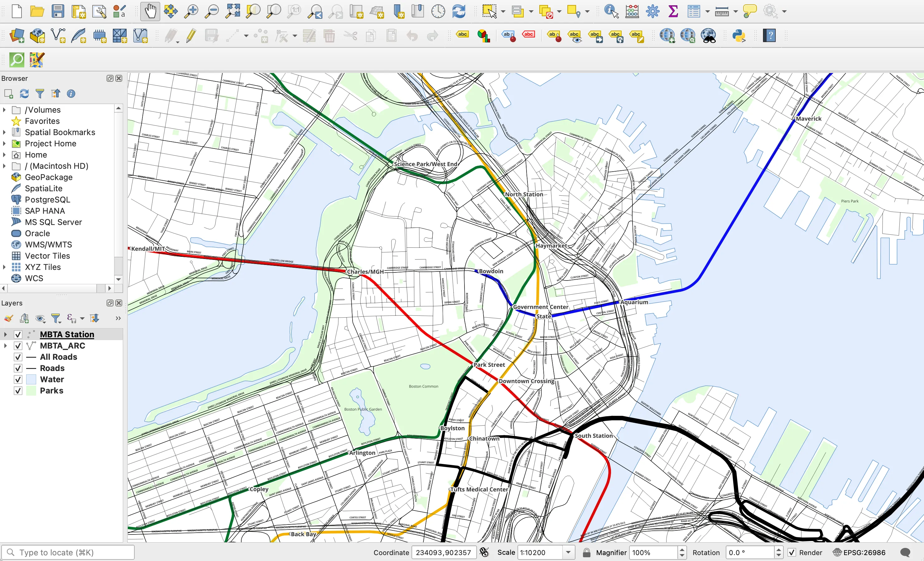Show more Layers panel tools chevron
Screen dimensions: 924x561
coord(118,319)
